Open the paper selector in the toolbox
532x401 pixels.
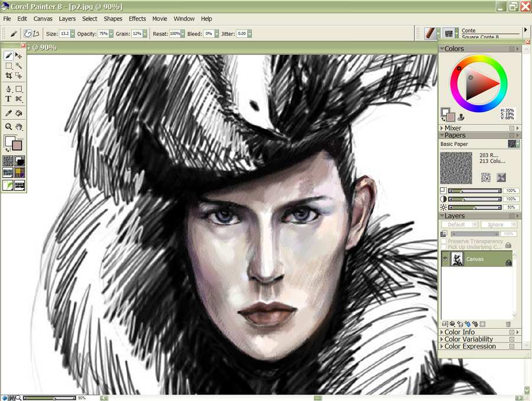[x=8, y=161]
